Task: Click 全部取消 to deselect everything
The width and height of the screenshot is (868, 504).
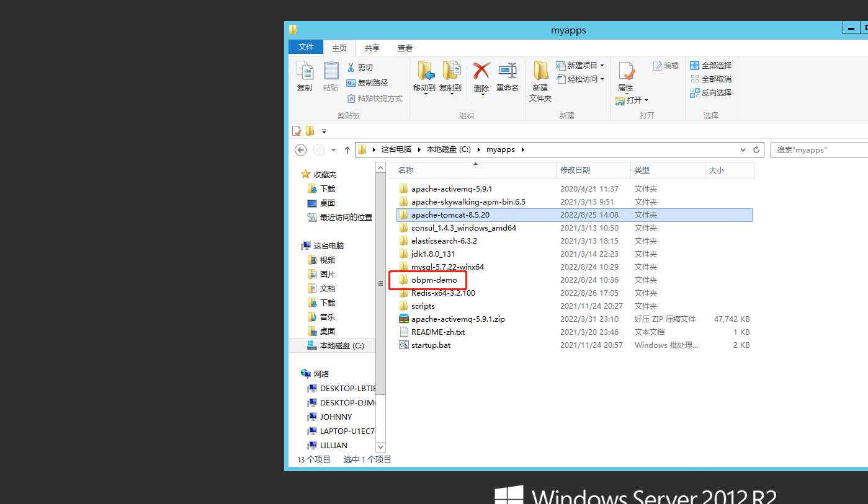Action: (711, 79)
